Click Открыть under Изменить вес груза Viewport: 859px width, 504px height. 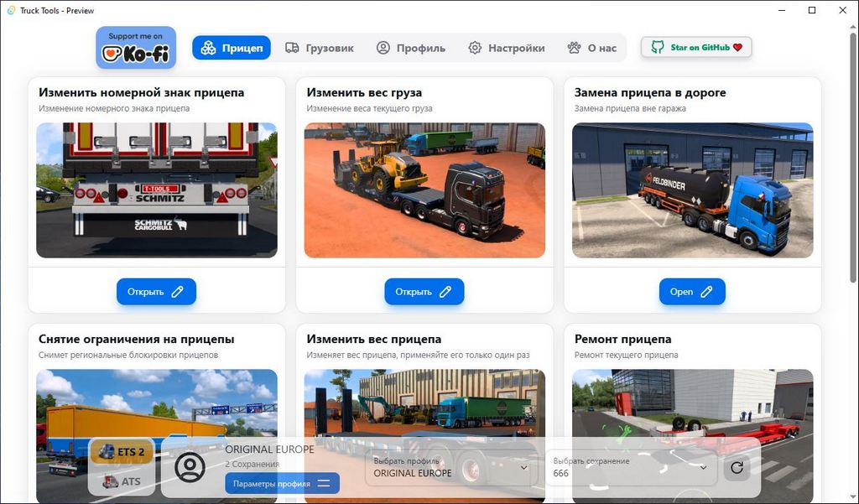click(x=424, y=292)
